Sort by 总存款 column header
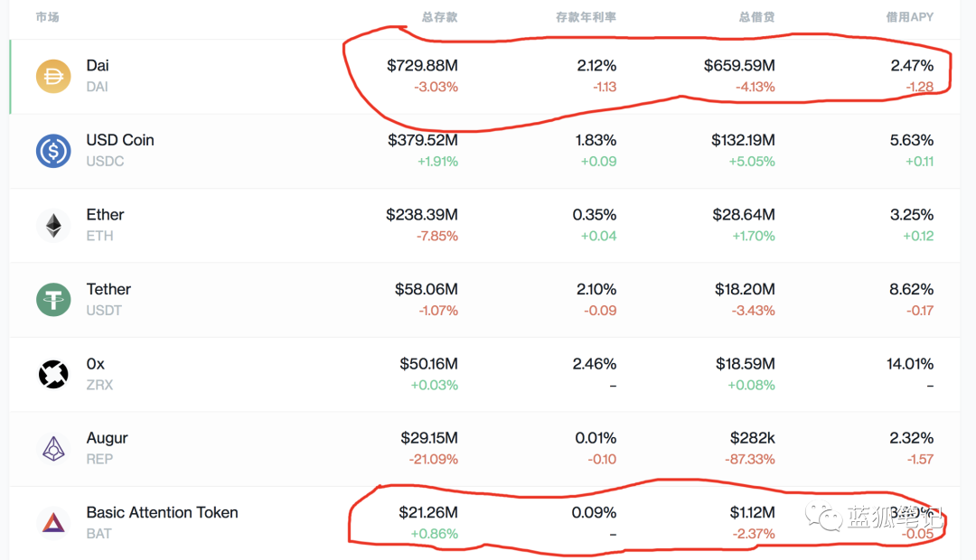 tap(439, 17)
